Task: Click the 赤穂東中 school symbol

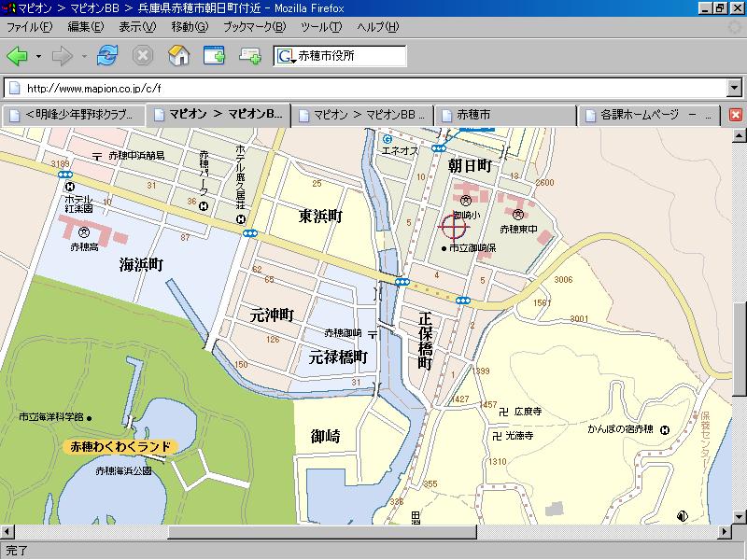Action: (x=518, y=215)
